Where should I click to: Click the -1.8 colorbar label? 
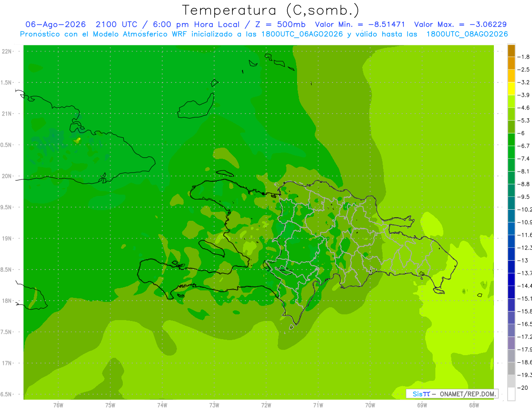pyautogui.click(x=524, y=57)
